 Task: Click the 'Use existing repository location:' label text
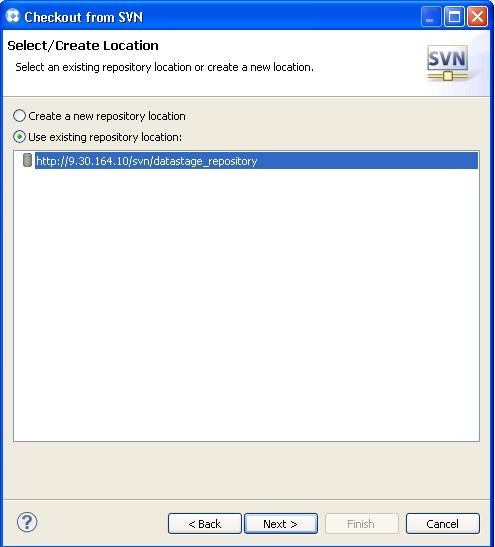pos(105,137)
